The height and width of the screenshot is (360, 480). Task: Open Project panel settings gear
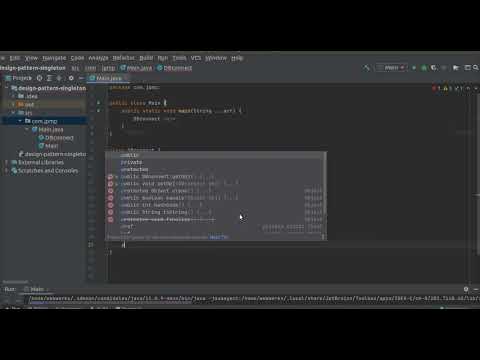tap(71, 78)
